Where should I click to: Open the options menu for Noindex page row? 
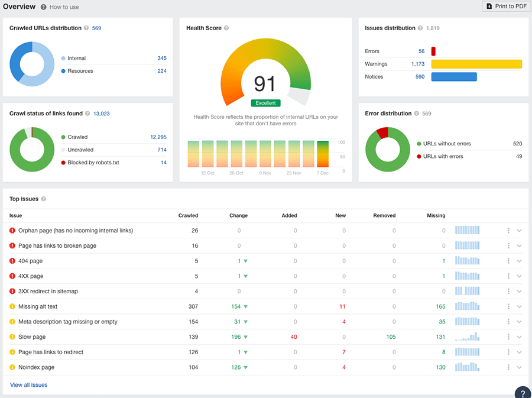point(508,367)
